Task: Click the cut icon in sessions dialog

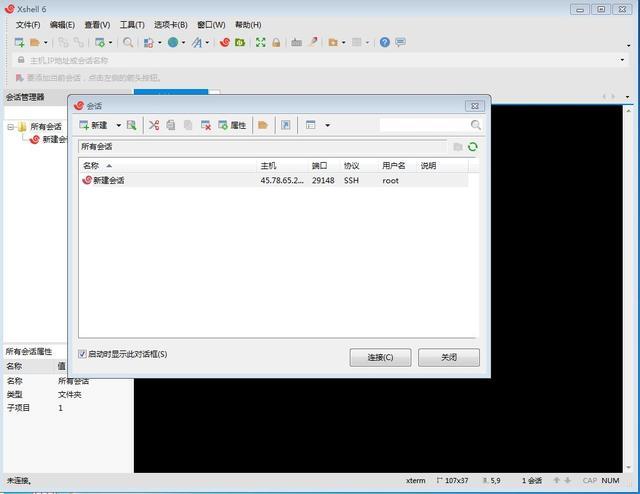Action: tap(154, 125)
